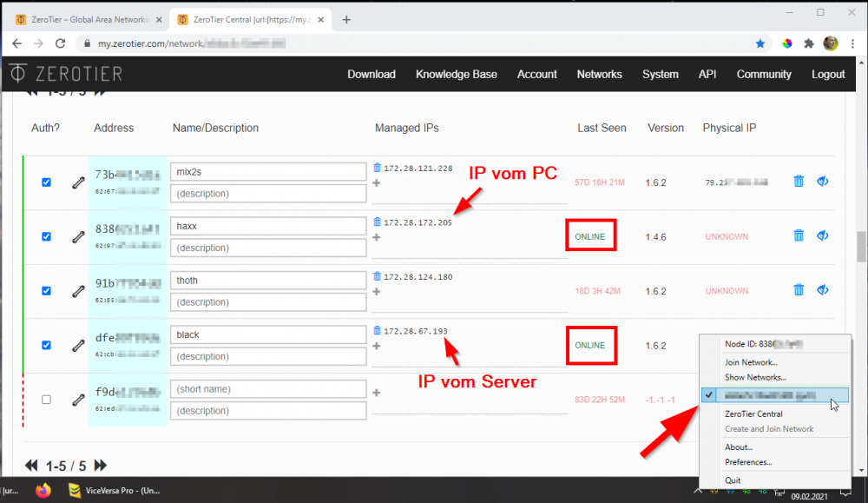Open Networks page in navbar
Image resolution: width=868 pixels, height=503 pixels.
click(600, 74)
